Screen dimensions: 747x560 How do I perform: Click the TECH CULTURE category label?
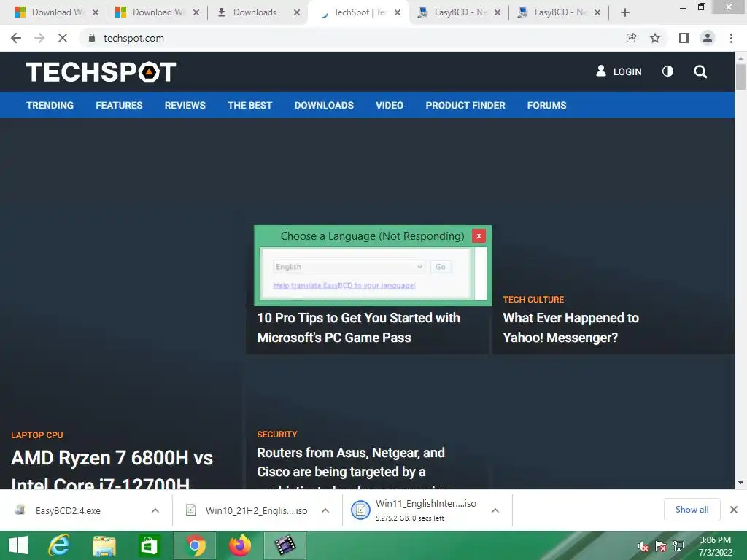(x=533, y=300)
